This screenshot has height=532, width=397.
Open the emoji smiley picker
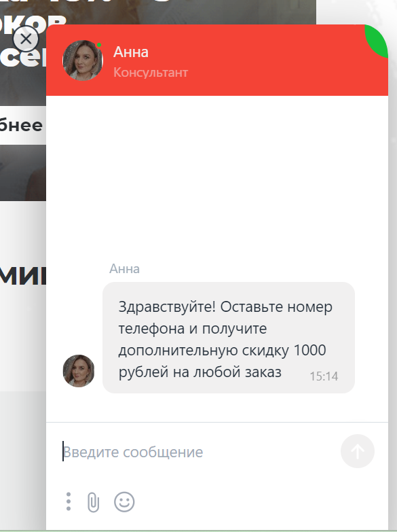[x=124, y=502]
